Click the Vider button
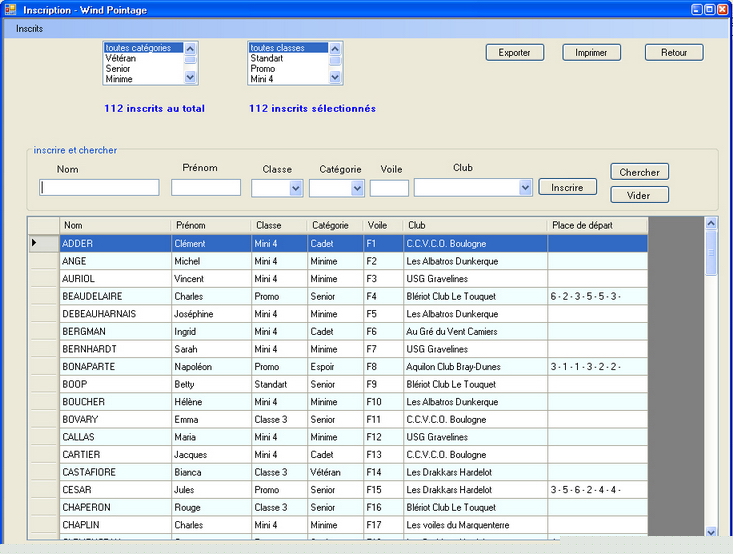 [639, 195]
